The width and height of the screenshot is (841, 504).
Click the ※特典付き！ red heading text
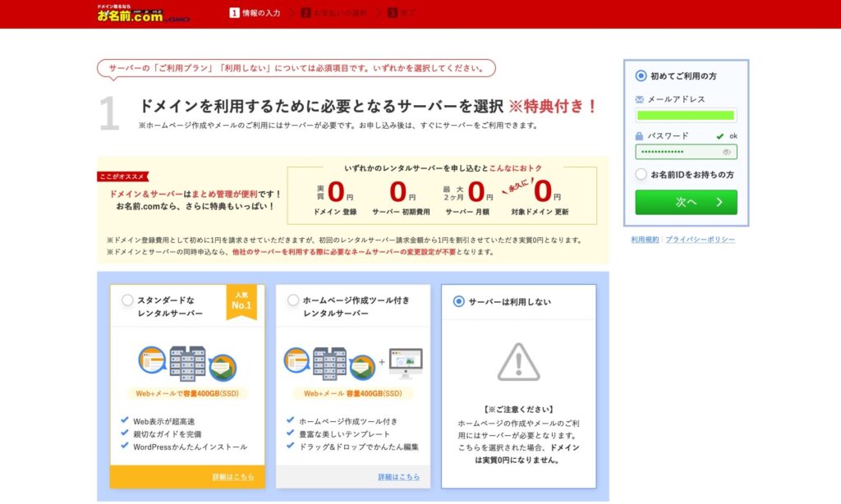tap(554, 106)
